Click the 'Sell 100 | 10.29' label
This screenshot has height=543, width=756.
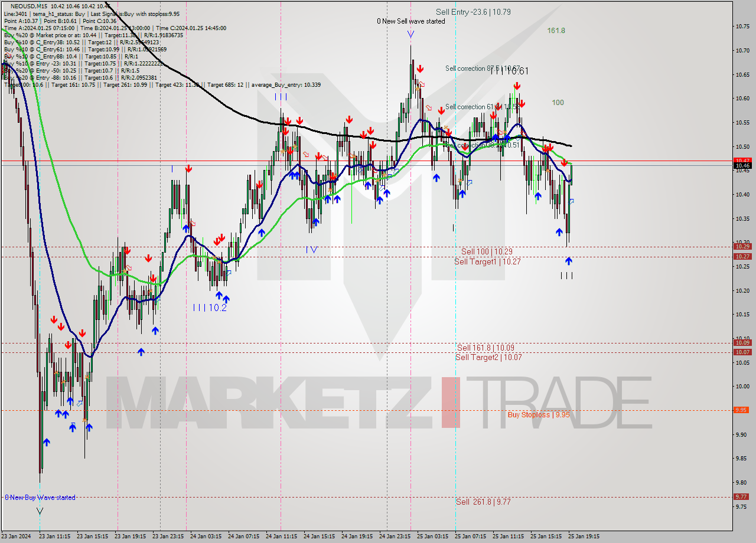point(487,251)
